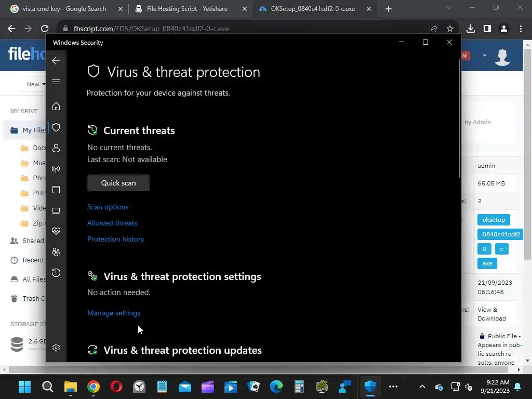Reload the Chrome page
The image size is (532, 399).
pos(45,29)
